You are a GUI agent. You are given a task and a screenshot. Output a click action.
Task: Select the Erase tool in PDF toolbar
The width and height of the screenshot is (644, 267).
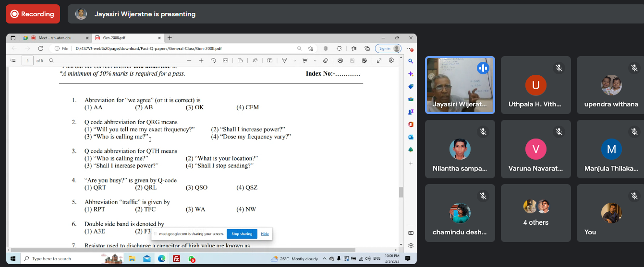[326, 60]
